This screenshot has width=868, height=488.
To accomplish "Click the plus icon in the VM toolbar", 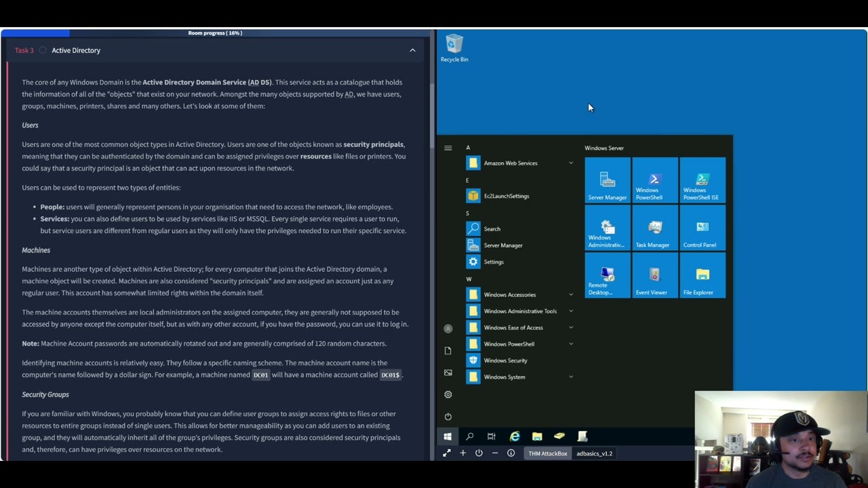I will 462,453.
